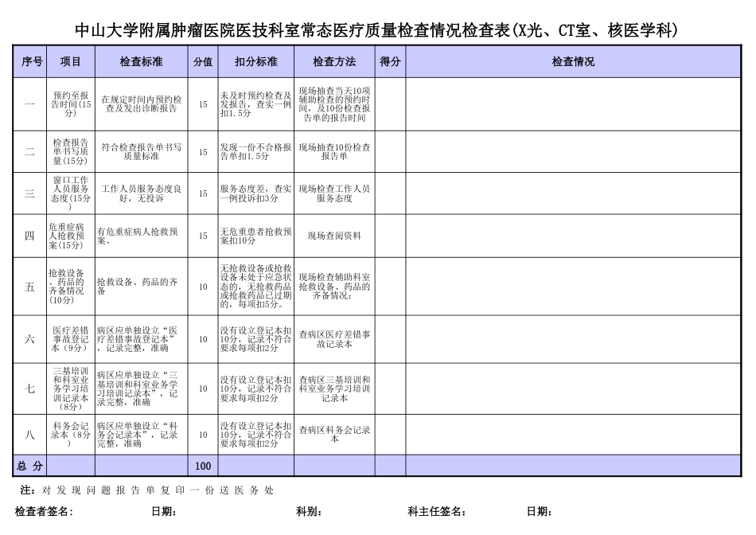756x535 pixels.
Task: Click 无危重患者抢救预案扣10分 cell
Action: click(x=256, y=236)
